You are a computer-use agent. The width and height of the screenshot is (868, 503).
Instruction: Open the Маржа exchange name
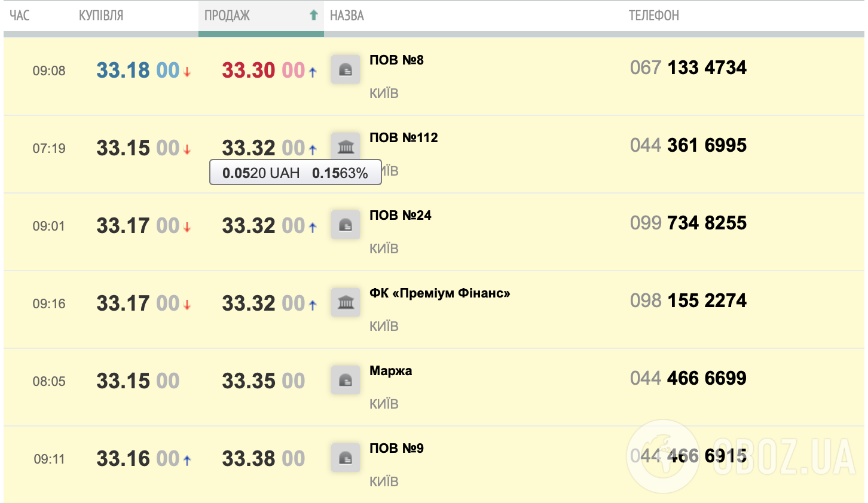pos(390,370)
